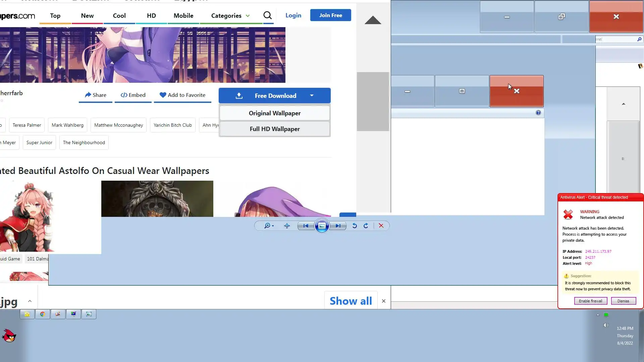Expand the Categories dropdown menu
The image size is (644, 362).
[x=230, y=16]
